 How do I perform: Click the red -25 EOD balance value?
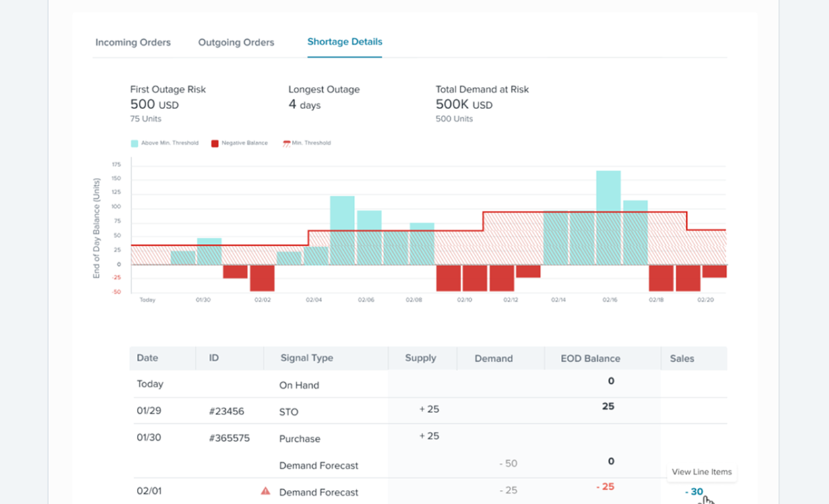tap(605, 486)
